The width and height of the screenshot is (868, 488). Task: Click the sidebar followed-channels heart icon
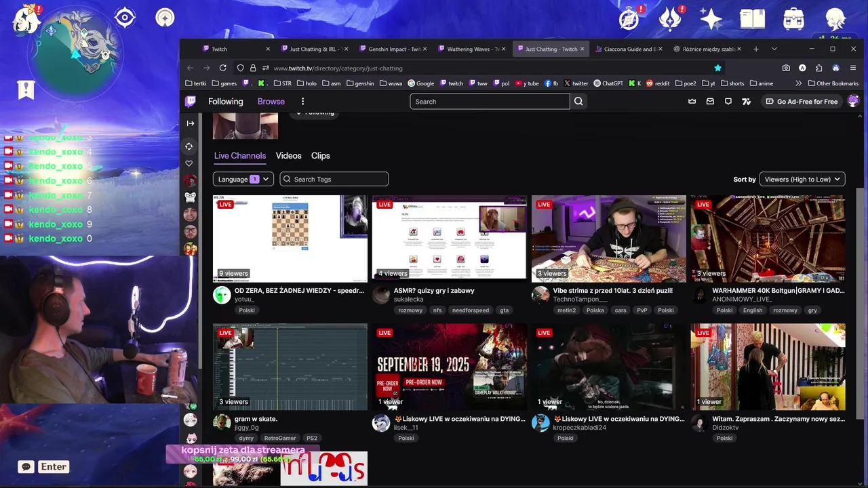(189, 163)
